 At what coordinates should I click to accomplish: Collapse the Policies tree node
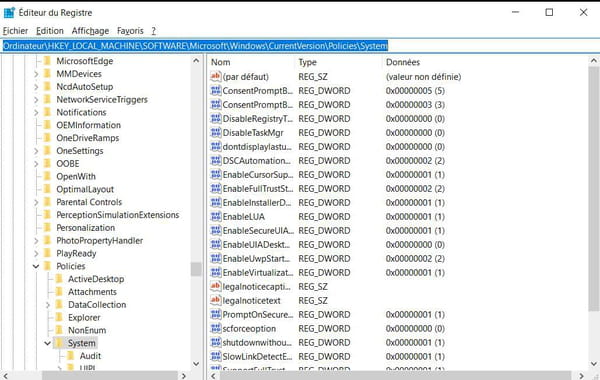click(x=36, y=266)
